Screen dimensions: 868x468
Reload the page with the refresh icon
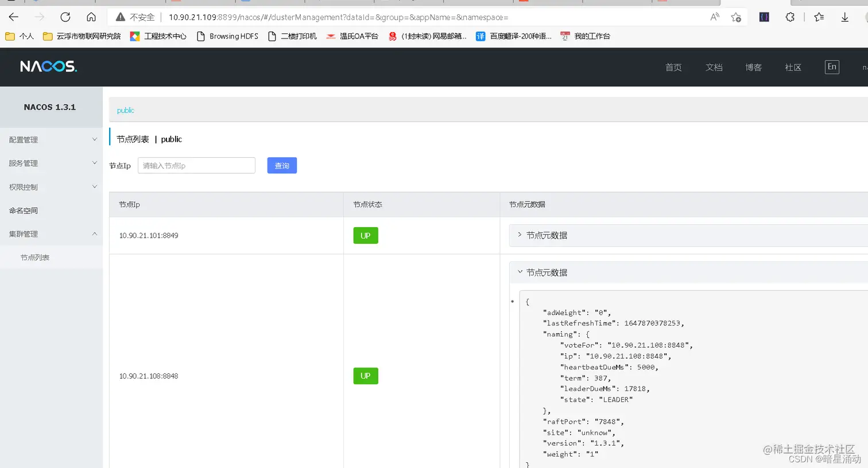[65, 17]
